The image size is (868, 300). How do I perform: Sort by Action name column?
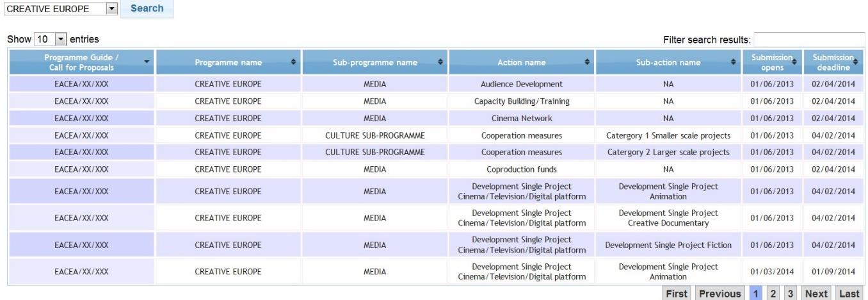(521, 62)
